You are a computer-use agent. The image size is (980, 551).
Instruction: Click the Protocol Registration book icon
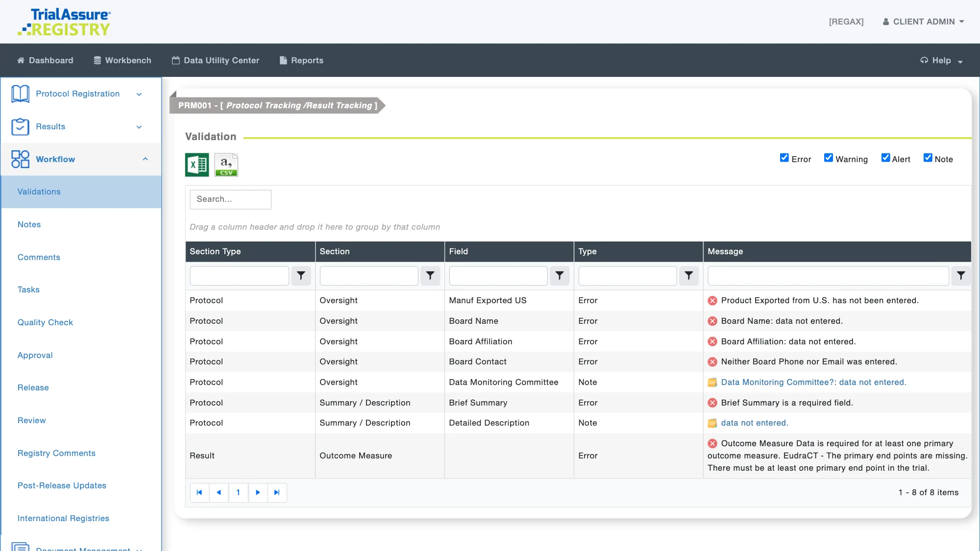(21, 94)
